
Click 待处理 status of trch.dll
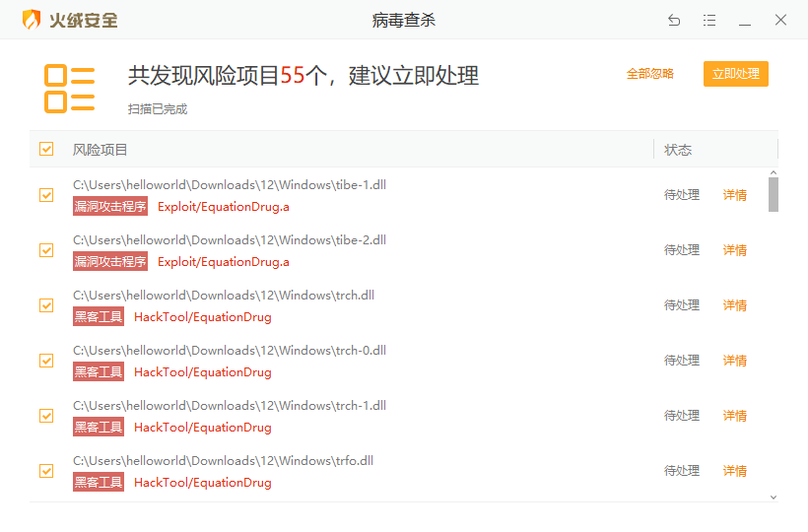pyautogui.click(x=682, y=305)
